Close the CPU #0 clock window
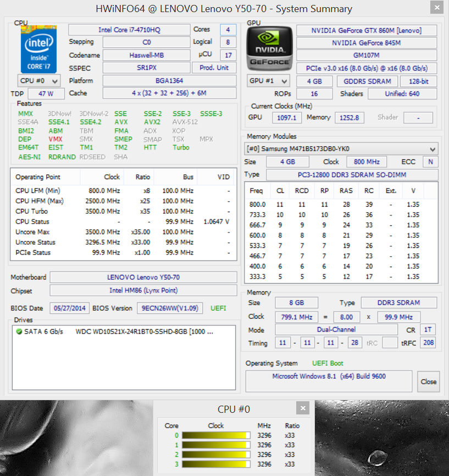449x476 pixels. [x=303, y=408]
